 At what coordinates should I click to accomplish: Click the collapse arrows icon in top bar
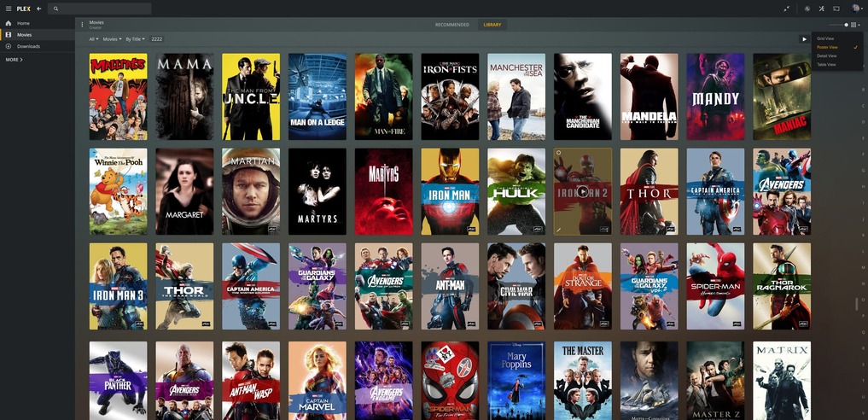(787, 9)
